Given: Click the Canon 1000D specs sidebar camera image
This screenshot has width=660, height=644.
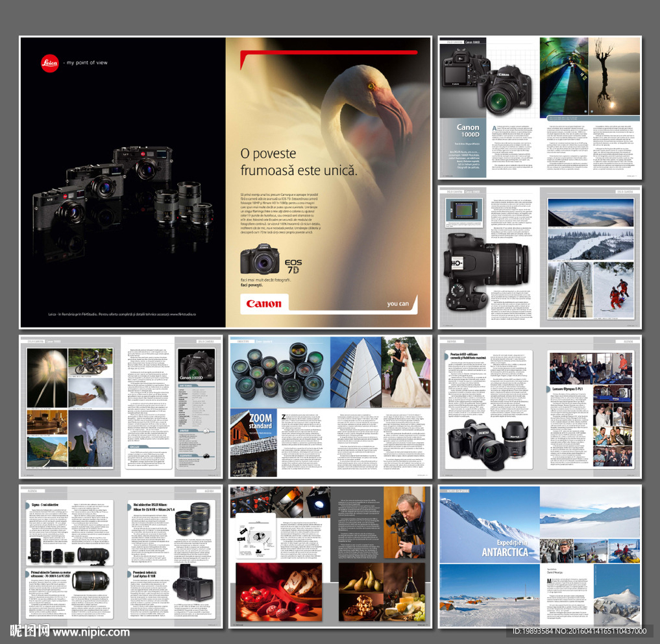Looking at the screenshot, I should pyautogui.click(x=197, y=364).
